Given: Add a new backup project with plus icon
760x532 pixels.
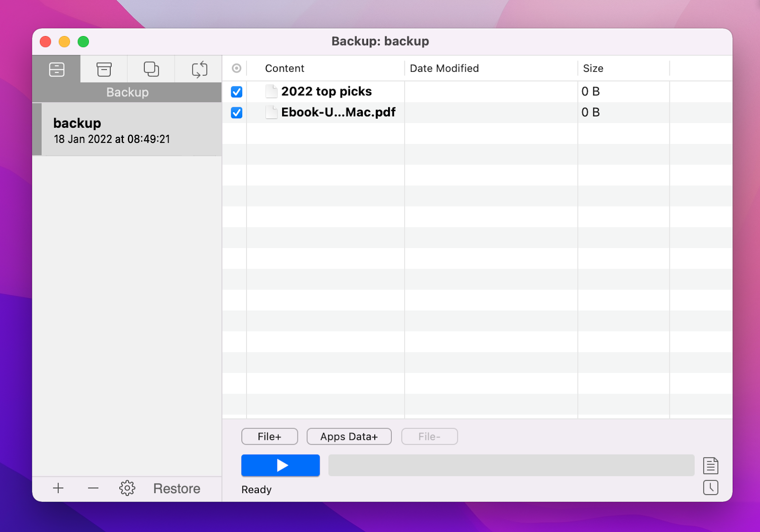Looking at the screenshot, I should 58,488.
